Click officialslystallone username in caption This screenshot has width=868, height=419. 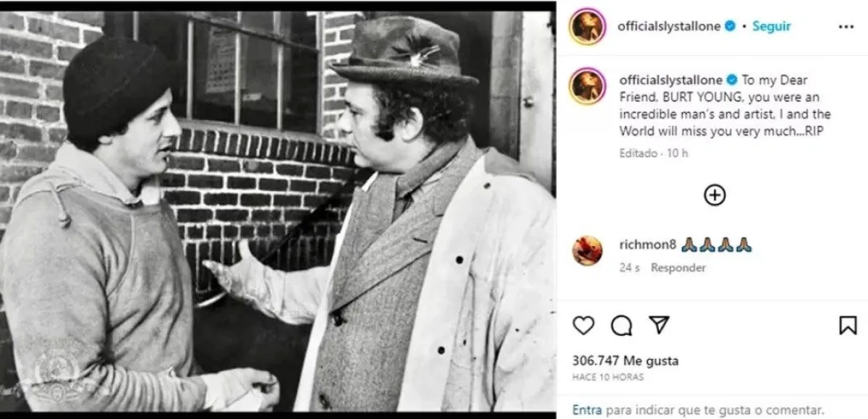(x=669, y=80)
